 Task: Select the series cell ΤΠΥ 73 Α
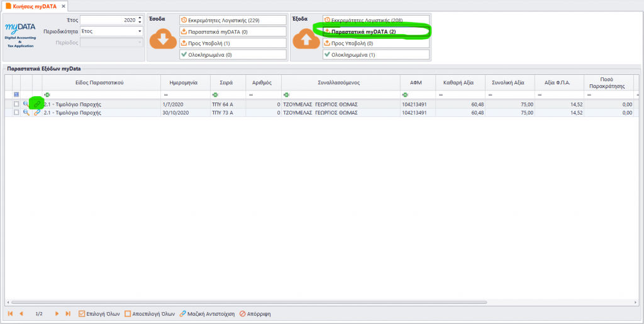coord(228,113)
